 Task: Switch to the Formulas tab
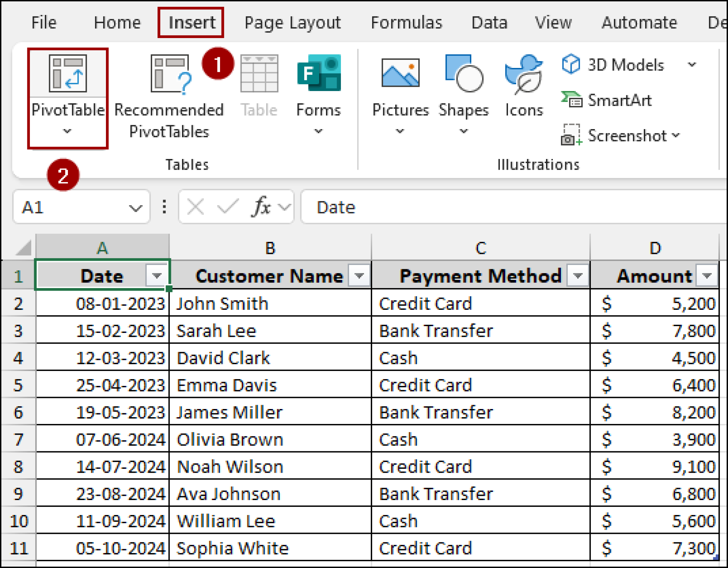pyautogui.click(x=407, y=22)
